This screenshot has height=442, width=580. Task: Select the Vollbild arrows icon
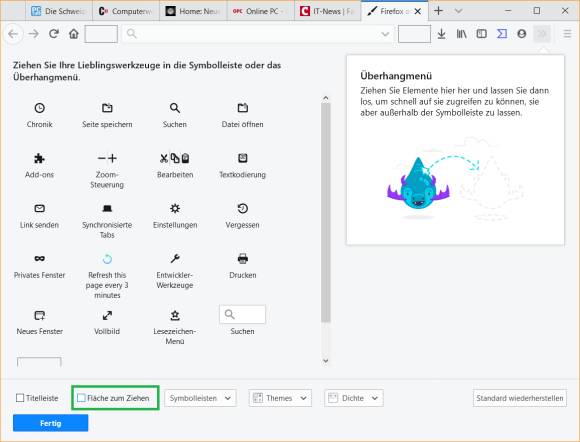107,316
